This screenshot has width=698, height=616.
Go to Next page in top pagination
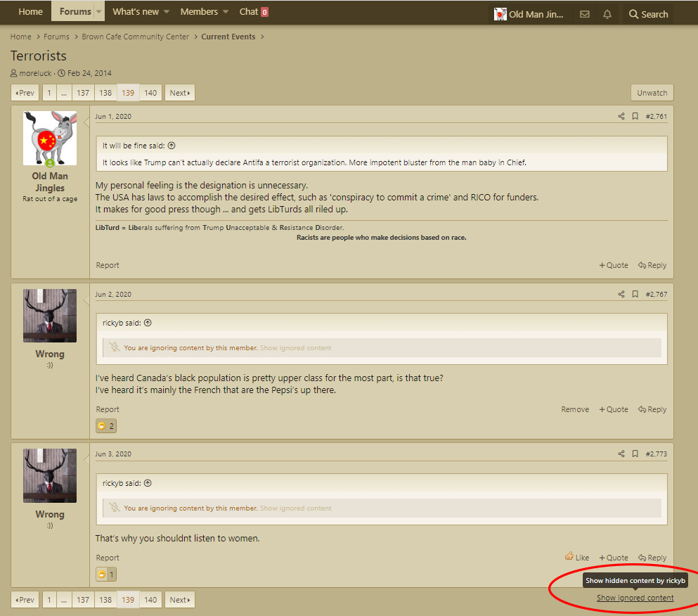tap(180, 93)
